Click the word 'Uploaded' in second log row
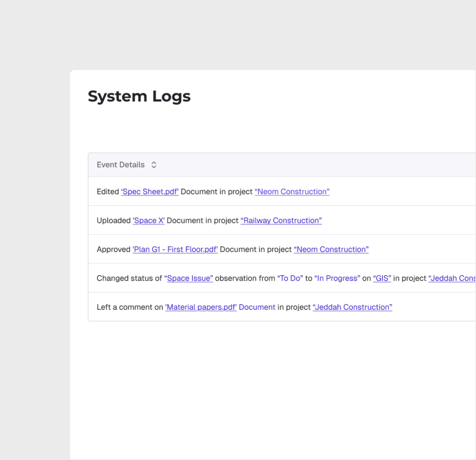Viewport: 476px width, 460px height. (113, 221)
